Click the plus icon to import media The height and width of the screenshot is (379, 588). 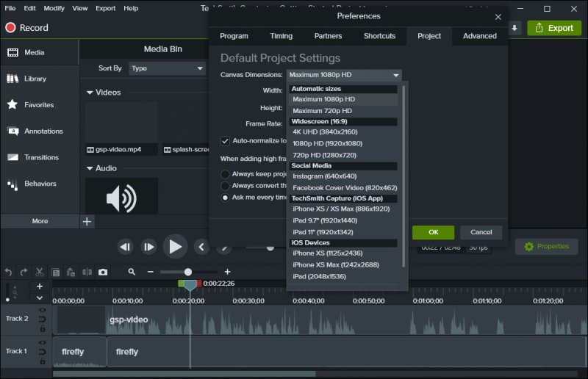pyautogui.click(x=87, y=221)
